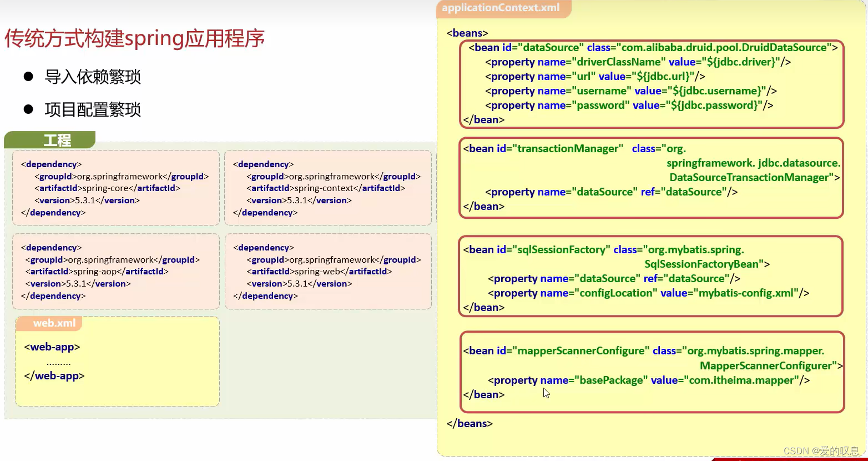Click the closing </bean> tag of the sqlSessionFactory bean
Image resolution: width=868 pixels, height=461 pixels.
(x=483, y=307)
